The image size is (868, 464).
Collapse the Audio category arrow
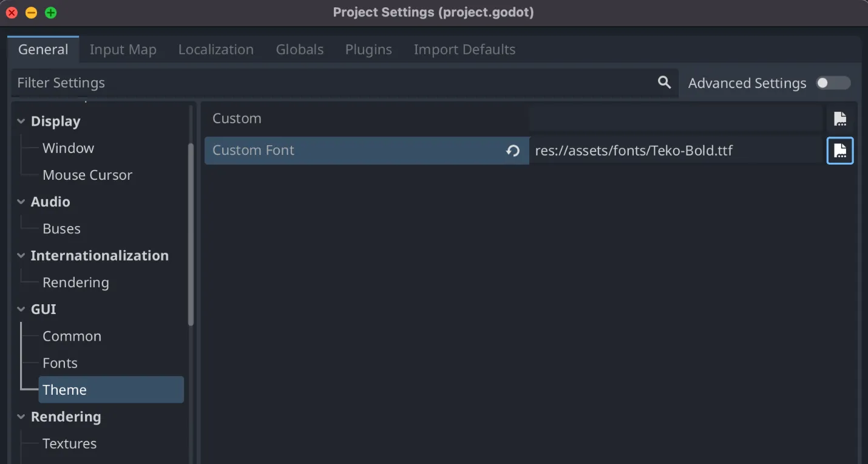click(21, 202)
